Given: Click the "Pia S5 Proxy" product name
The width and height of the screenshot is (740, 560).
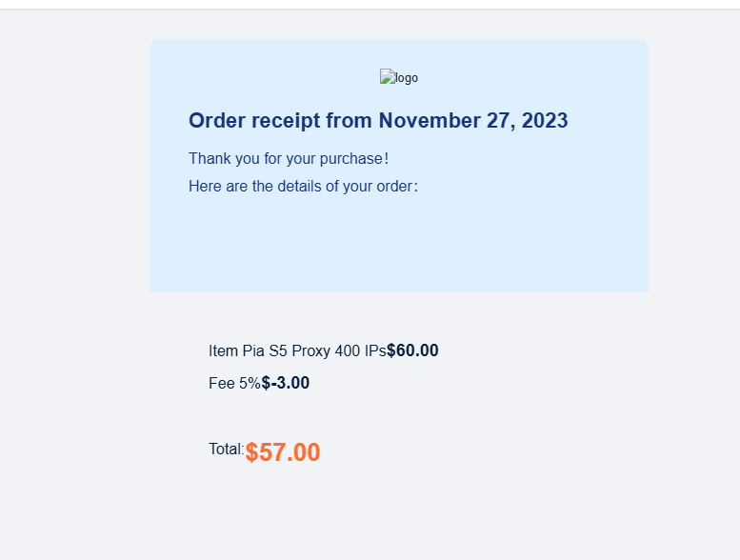Looking at the screenshot, I should (x=286, y=351).
